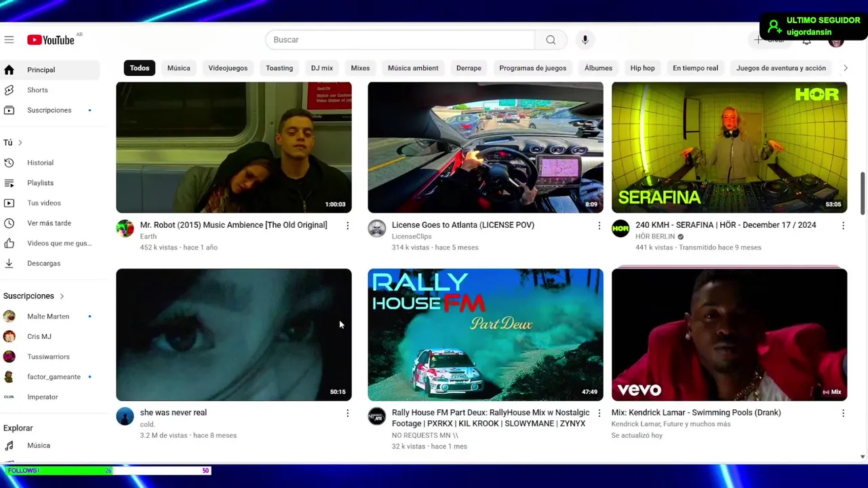Open options menu for she was never real
This screenshot has width=868, height=488.
click(x=347, y=413)
